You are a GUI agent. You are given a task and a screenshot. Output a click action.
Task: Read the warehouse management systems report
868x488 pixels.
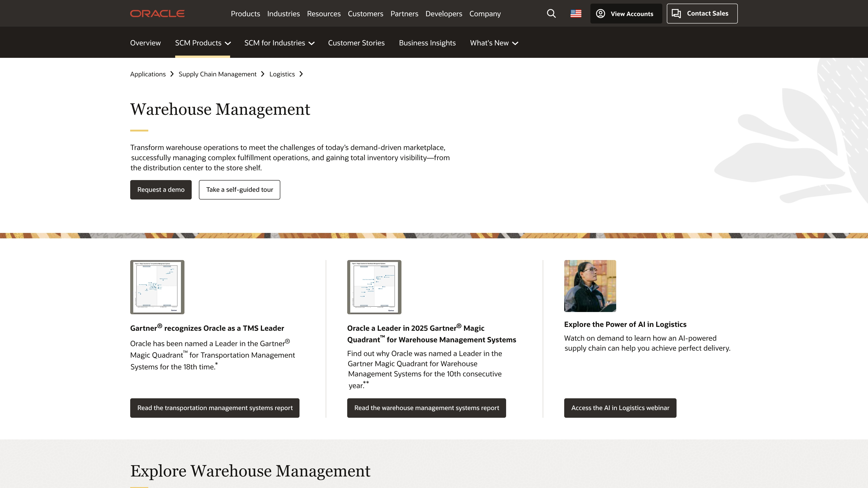click(x=427, y=408)
